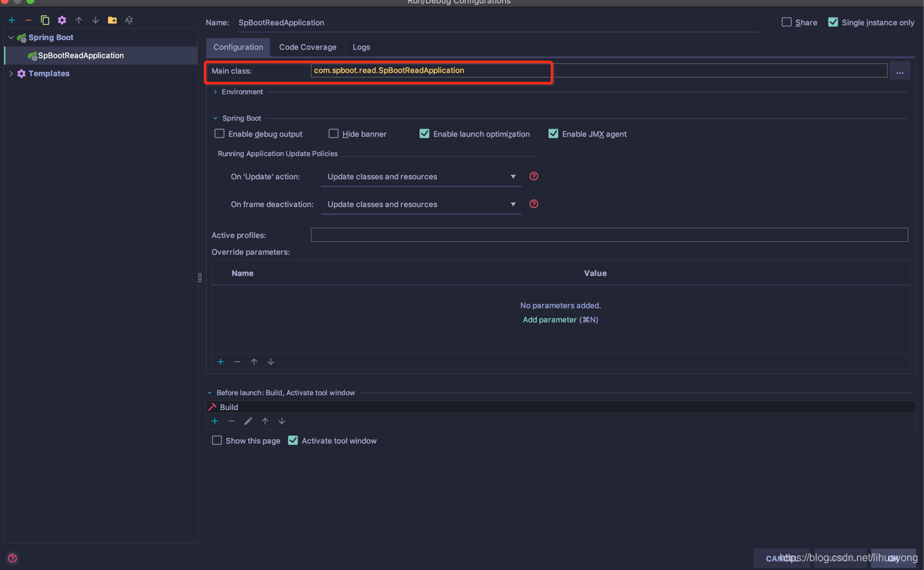Move before launch task down
This screenshot has width=924, height=570.
(x=282, y=421)
